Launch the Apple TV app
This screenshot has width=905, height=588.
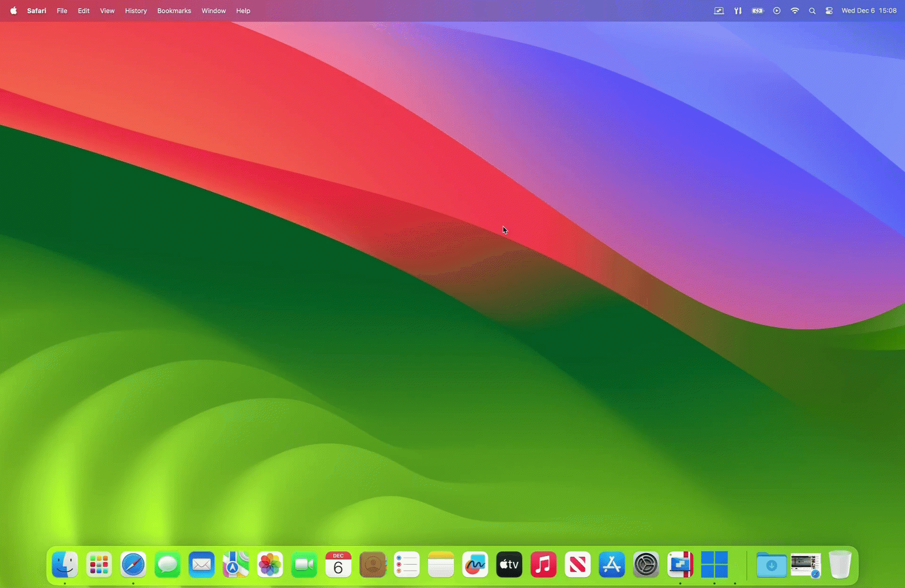click(x=509, y=565)
